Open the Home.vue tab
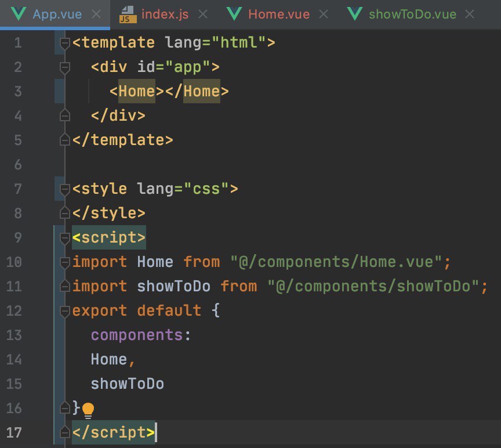This screenshot has height=448, width=501. point(279,14)
